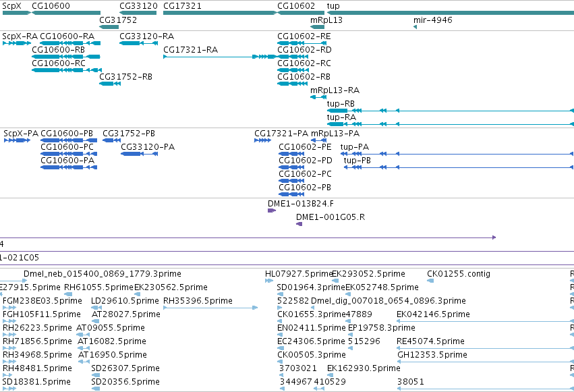Click LD29610.5prime EST label

click(125, 301)
